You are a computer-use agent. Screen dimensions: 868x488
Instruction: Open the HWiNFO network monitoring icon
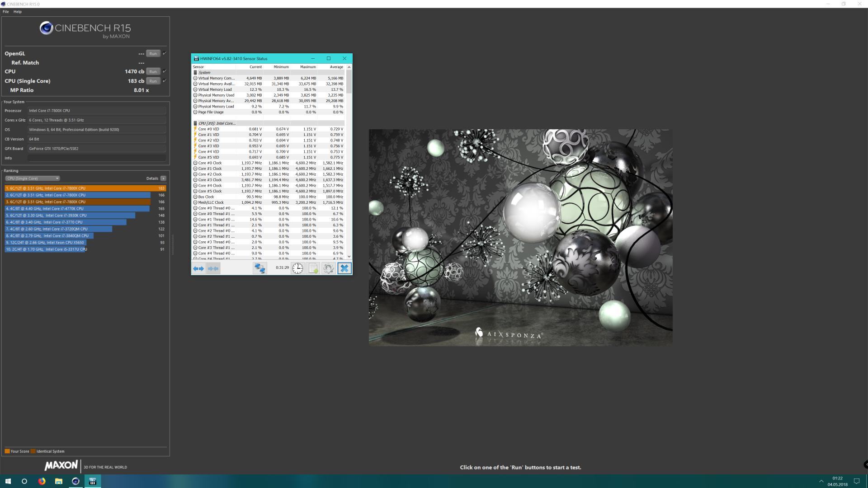point(259,268)
